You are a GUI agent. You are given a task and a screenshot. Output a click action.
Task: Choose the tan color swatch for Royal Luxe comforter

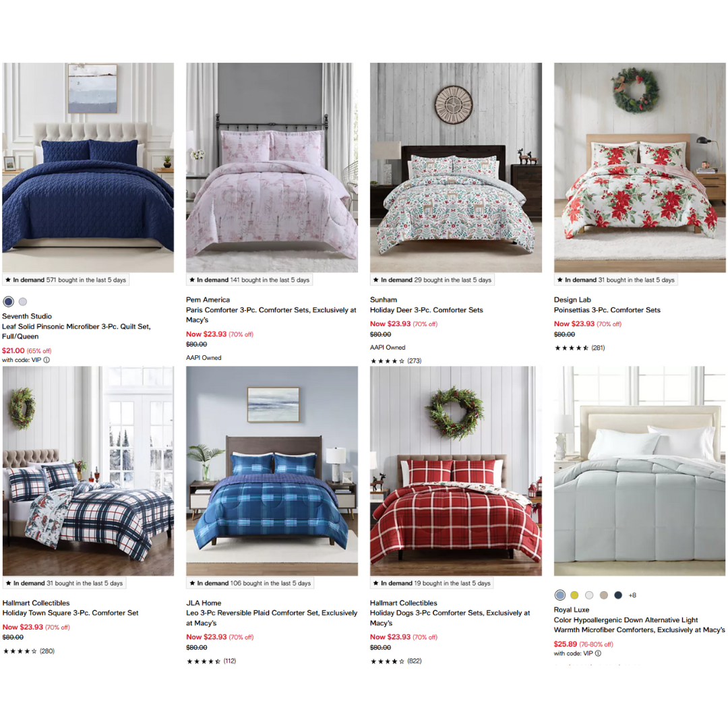coord(603,595)
